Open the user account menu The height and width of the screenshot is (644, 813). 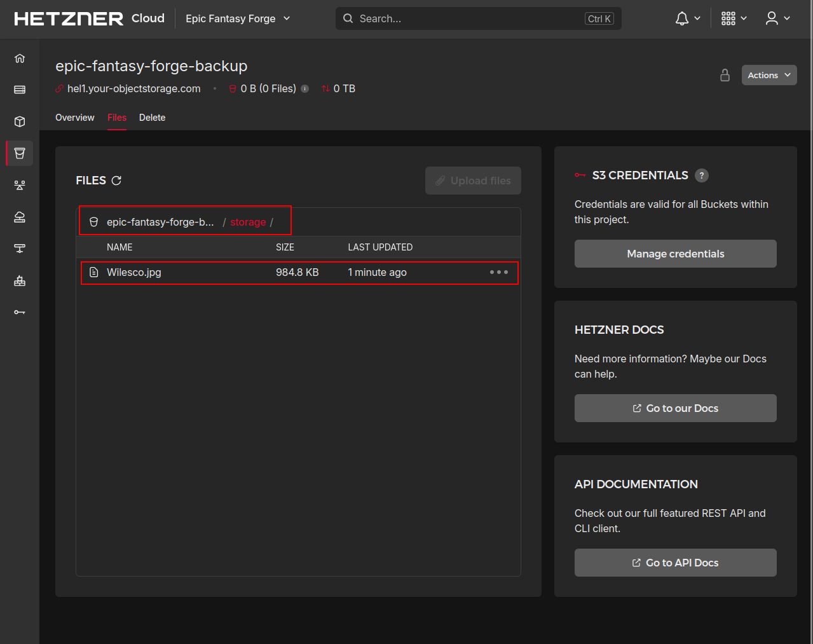coord(778,18)
